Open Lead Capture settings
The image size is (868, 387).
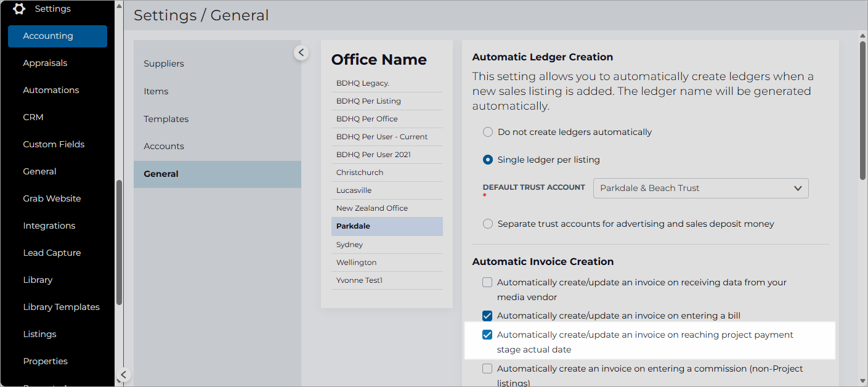52,253
